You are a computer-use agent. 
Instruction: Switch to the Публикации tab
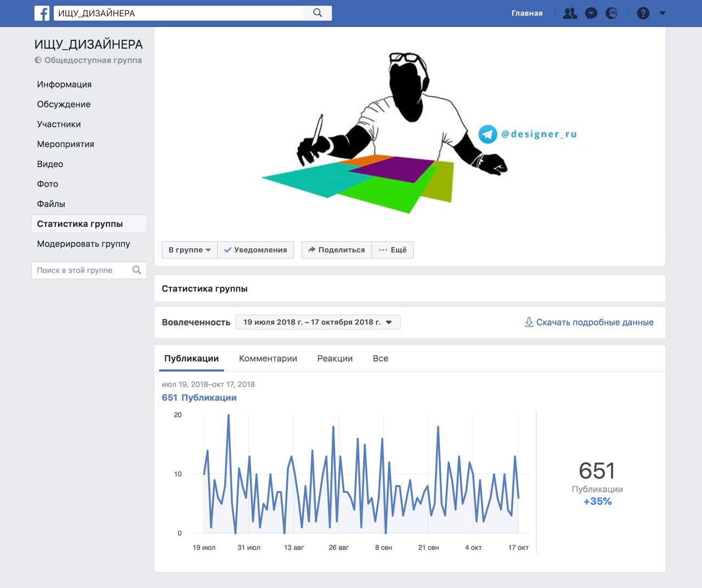pyautogui.click(x=191, y=358)
